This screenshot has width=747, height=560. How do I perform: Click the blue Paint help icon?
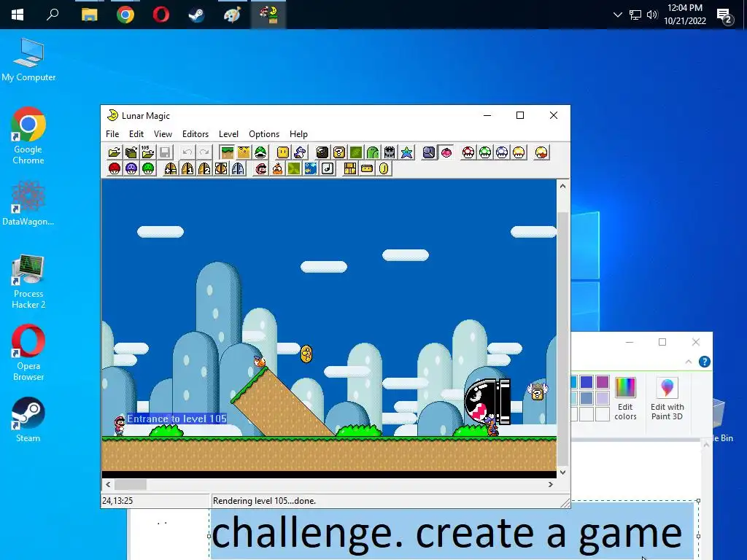705,362
